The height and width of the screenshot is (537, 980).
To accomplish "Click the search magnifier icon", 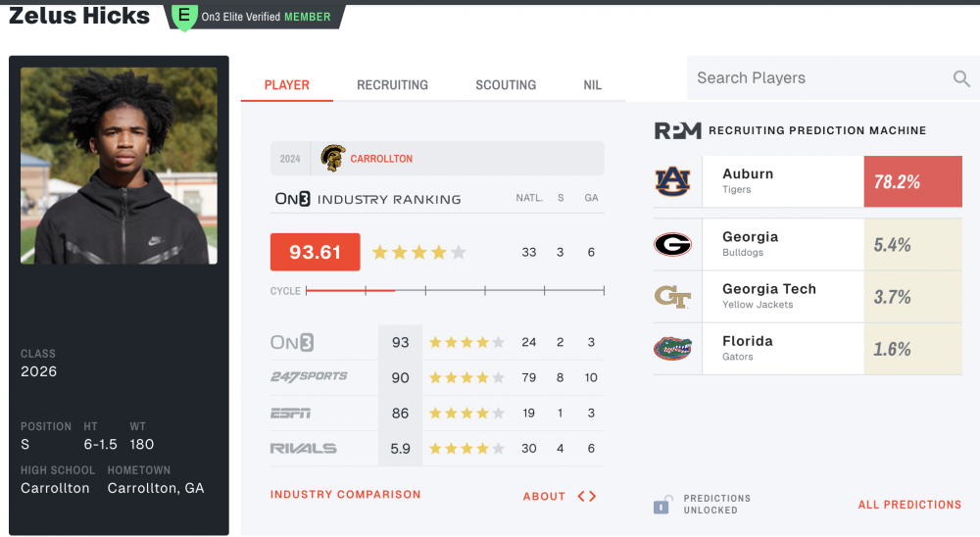I will [x=961, y=79].
